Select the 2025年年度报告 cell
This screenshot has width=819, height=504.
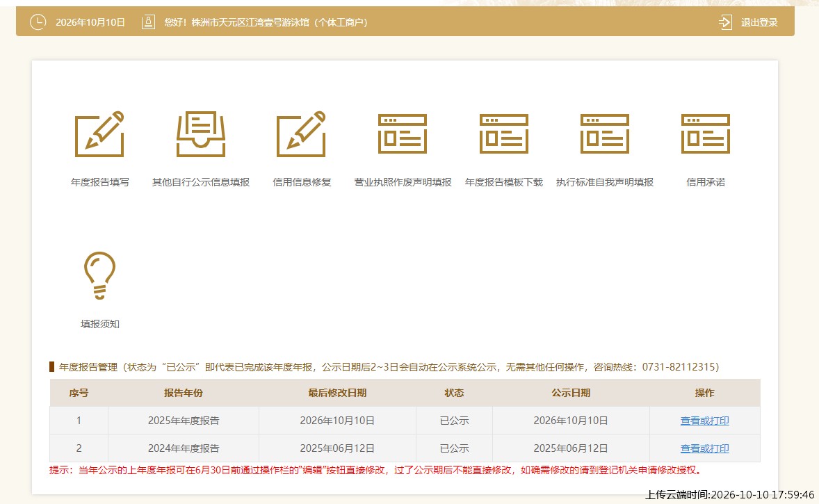click(184, 421)
